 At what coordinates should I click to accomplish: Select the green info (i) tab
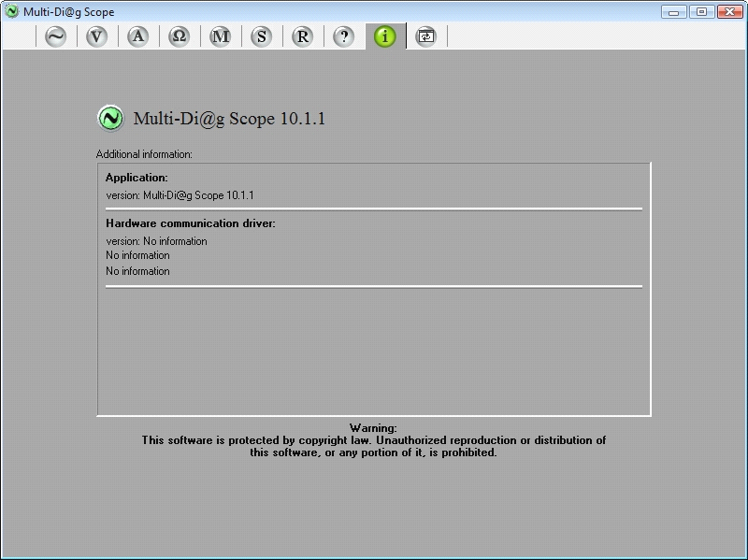pyautogui.click(x=385, y=36)
